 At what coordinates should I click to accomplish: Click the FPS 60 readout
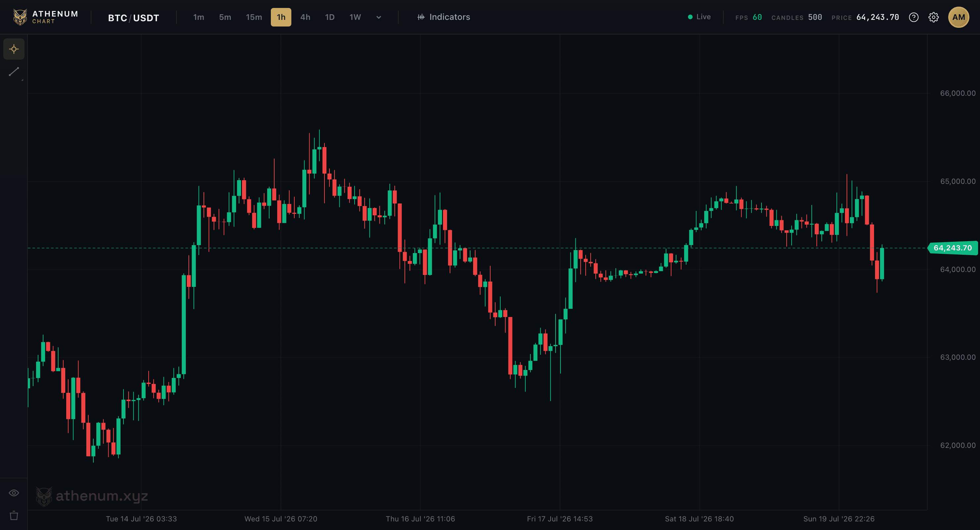(x=748, y=18)
